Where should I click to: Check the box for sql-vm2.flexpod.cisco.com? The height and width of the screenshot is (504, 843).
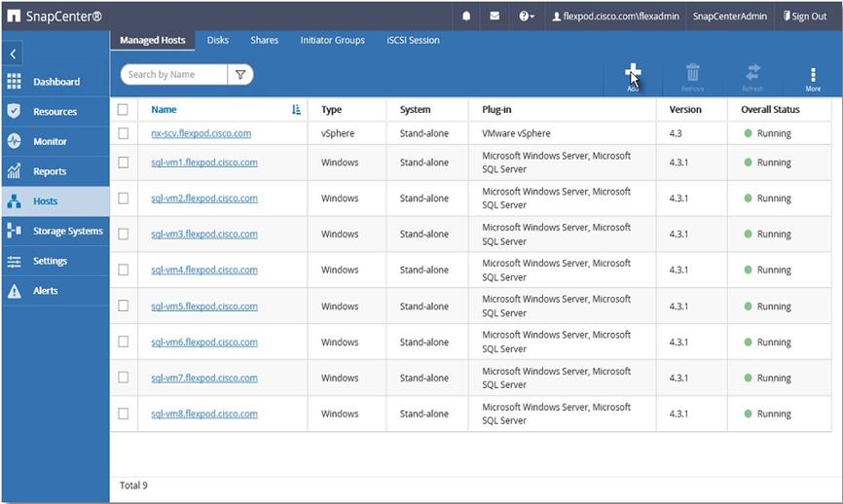123,198
